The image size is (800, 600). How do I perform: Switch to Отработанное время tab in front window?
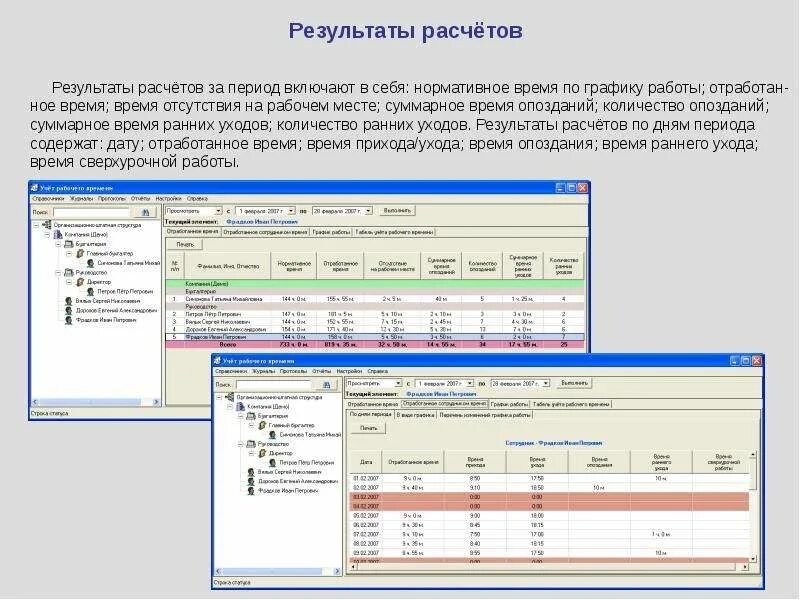coord(372,404)
